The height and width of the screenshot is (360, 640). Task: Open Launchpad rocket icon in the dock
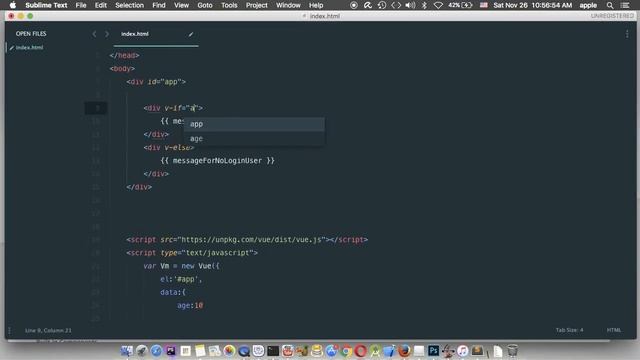pos(142,351)
